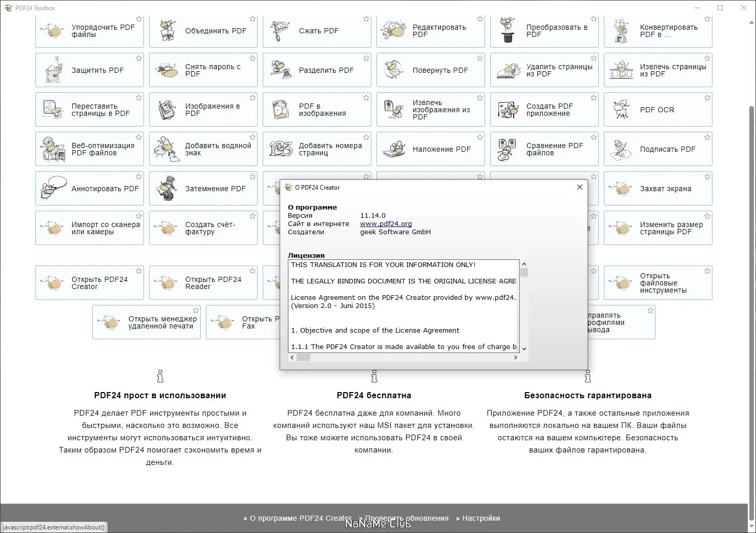Viewport: 756px width, 533px height.
Task: Click the version number 11.14.0
Action: [373, 216]
